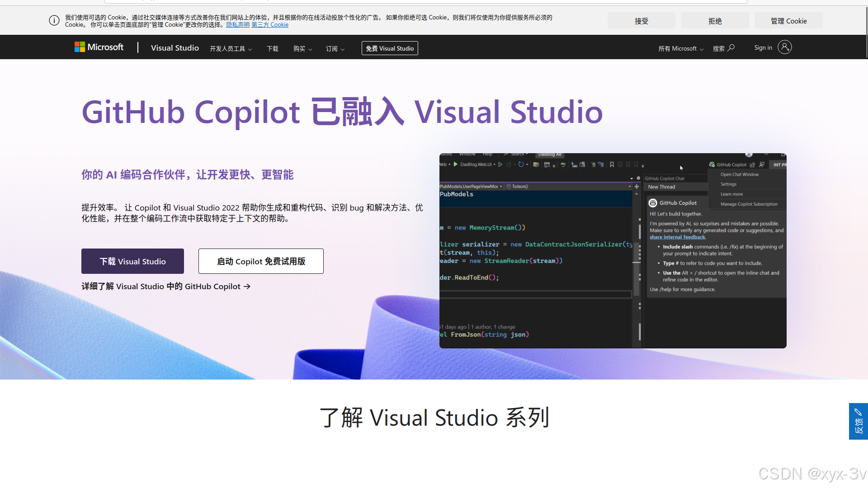This screenshot has width=868, height=488.
Task: Open the 下载 navigation item
Action: tap(273, 48)
